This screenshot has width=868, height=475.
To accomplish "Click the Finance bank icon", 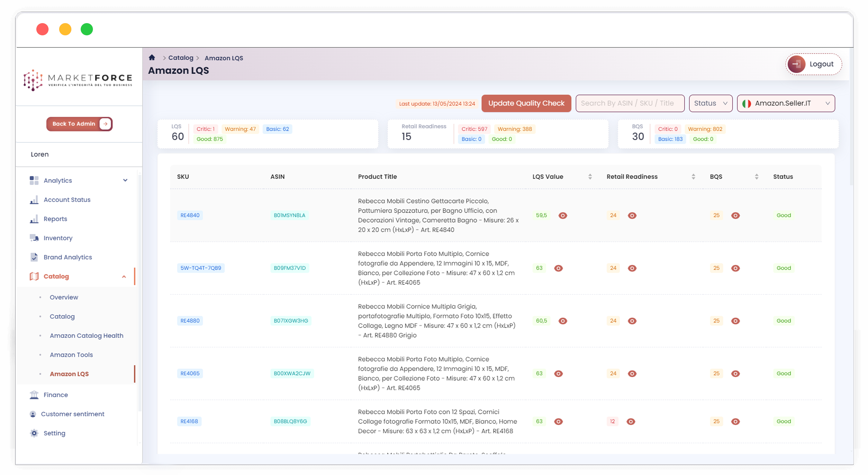I will (34, 395).
